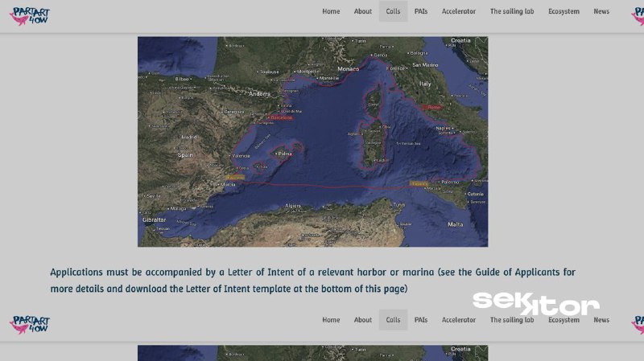Viewport: 644px width, 361px height.
Task: Open Home in the lower navigation bar
Action: [x=331, y=320]
